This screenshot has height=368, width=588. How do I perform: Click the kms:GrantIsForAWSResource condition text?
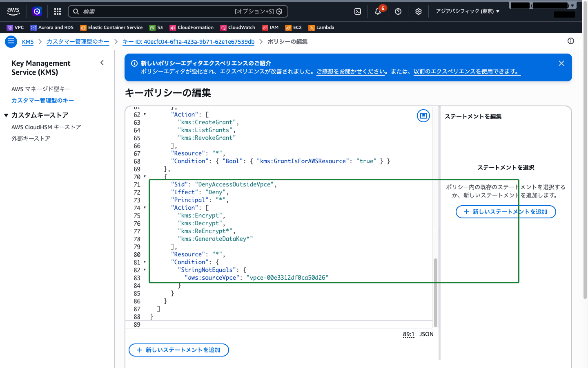[x=303, y=161]
